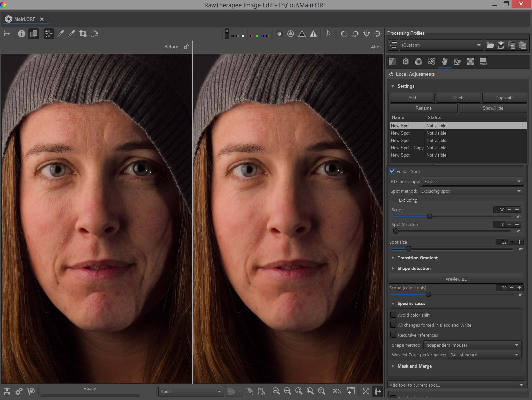
Task: Open the RT-spot shape dropdown
Action: tap(472, 181)
